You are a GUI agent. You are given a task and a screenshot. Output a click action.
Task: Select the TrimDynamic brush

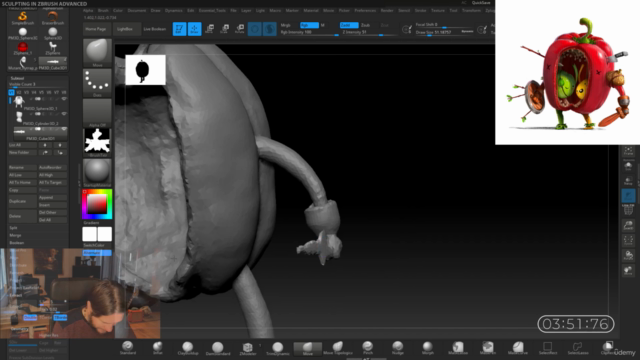click(x=278, y=348)
